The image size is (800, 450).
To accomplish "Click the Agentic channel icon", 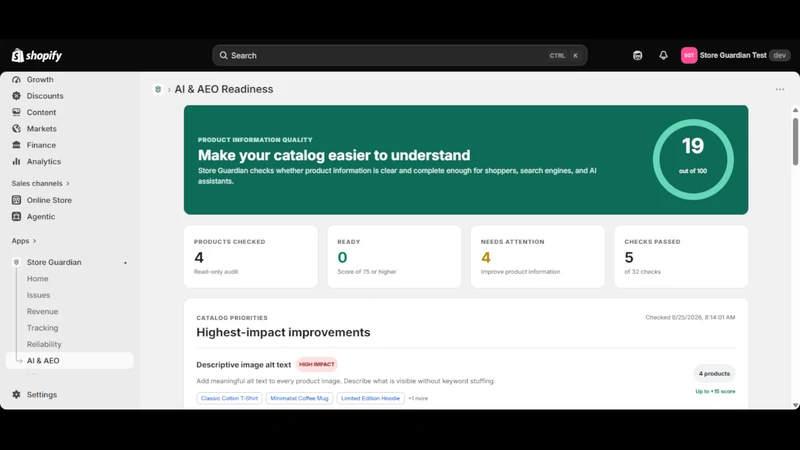I will tap(16, 216).
